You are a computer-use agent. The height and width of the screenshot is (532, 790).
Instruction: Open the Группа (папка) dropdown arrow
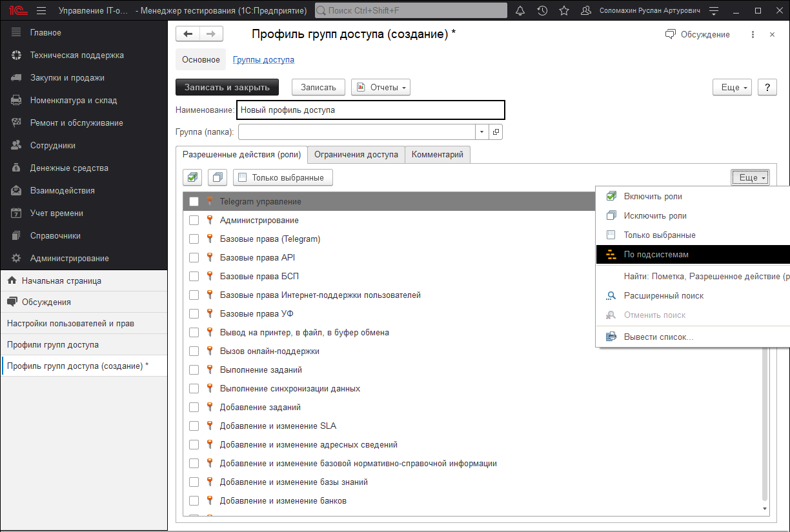(482, 132)
